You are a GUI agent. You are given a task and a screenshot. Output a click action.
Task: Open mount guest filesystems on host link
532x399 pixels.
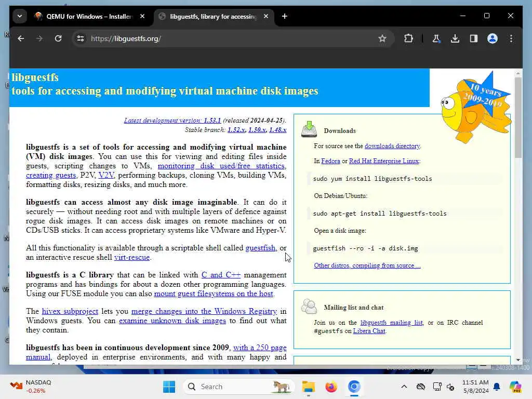(x=214, y=294)
